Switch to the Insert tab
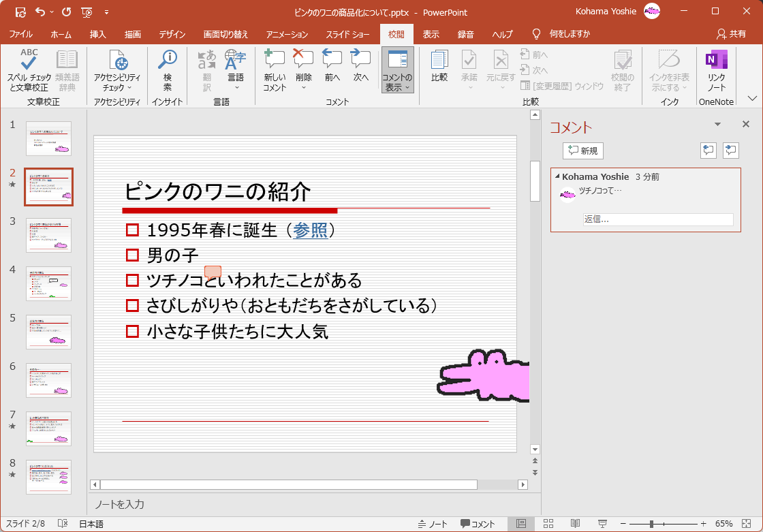 click(97, 34)
